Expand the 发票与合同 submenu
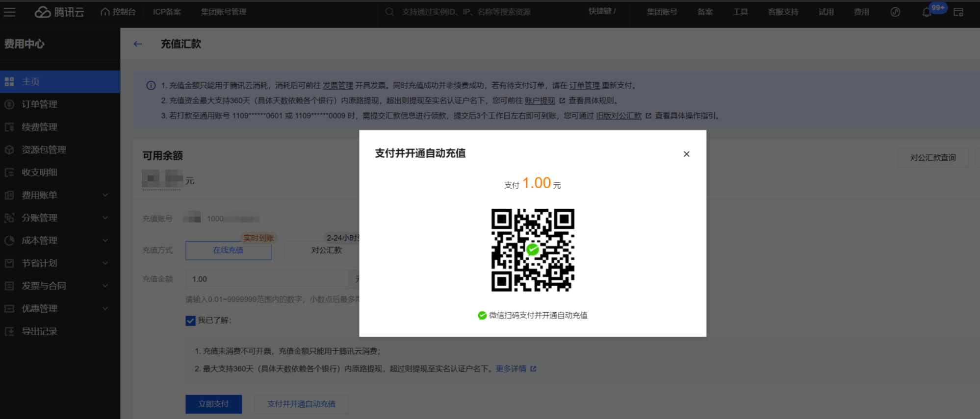The height and width of the screenshot is (419, 980). click(x=105, y=286)
